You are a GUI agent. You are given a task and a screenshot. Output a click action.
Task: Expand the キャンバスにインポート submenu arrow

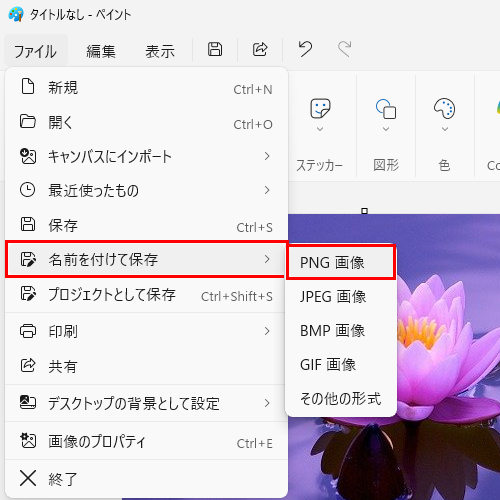pos(267,156)
